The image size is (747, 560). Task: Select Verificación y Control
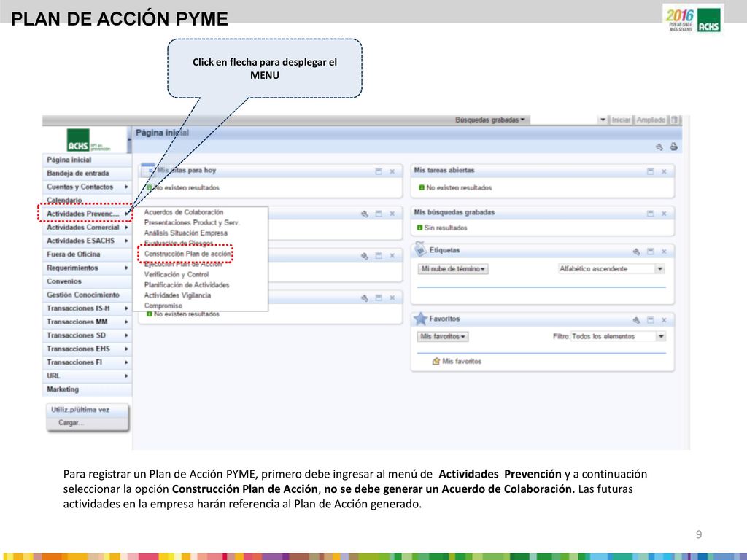click(x=177, y=274)
